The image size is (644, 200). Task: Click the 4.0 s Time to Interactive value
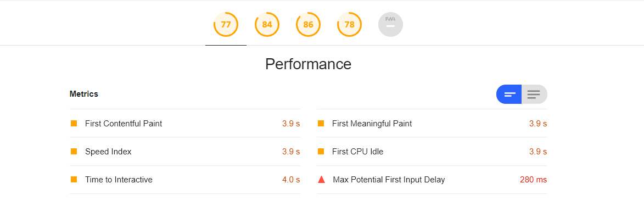[x=291, y=180]
